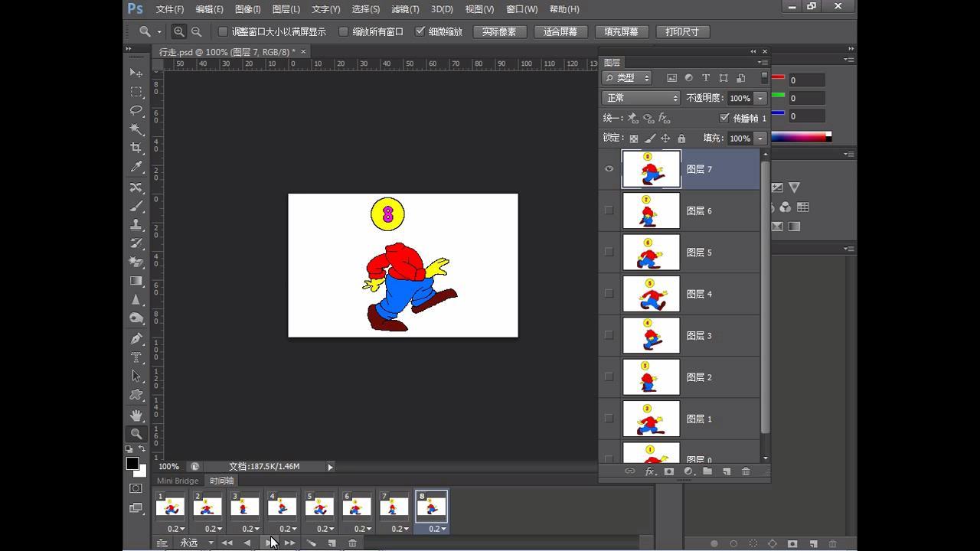Show 图层 4 visibility box
This screenshot has width=980, height=551.
(609, 293)
